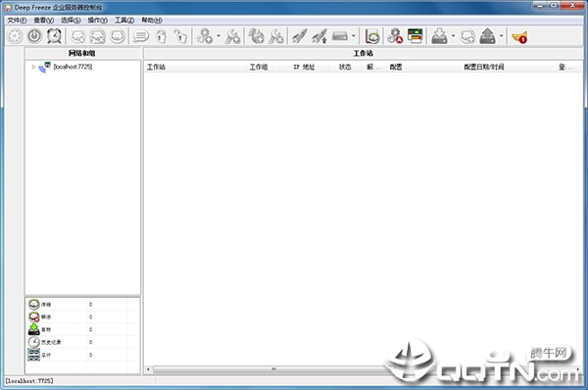
Task: Open the 文件(F) menu
Action: point(17,21)
